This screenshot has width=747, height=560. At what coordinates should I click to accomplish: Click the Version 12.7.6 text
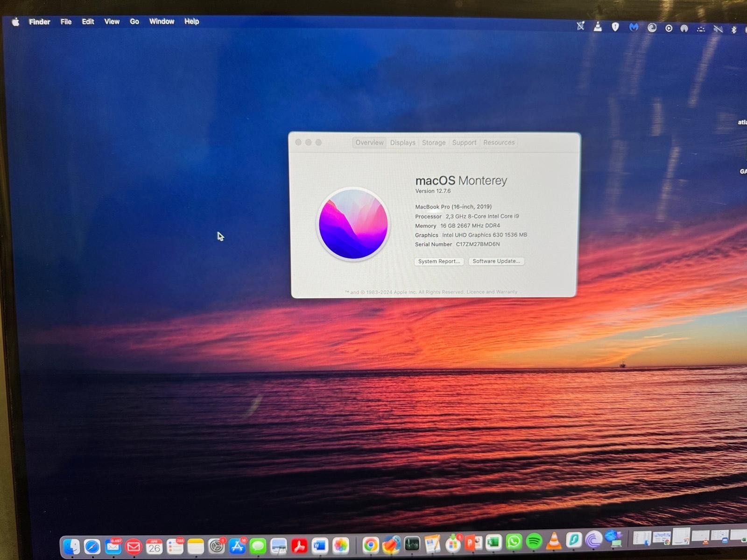(x=433, y=191)
